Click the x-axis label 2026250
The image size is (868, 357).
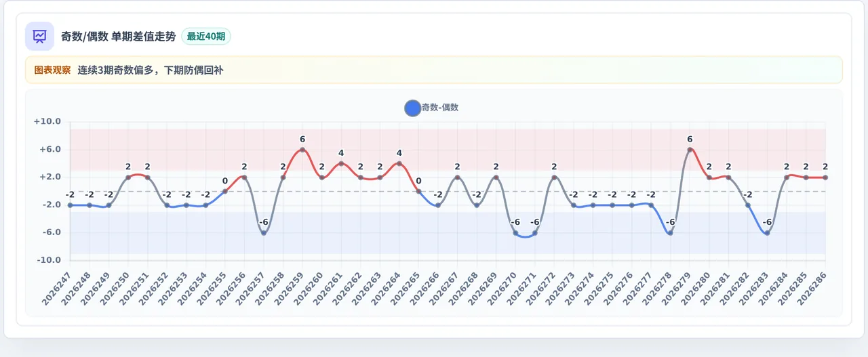tap(115, 287)
